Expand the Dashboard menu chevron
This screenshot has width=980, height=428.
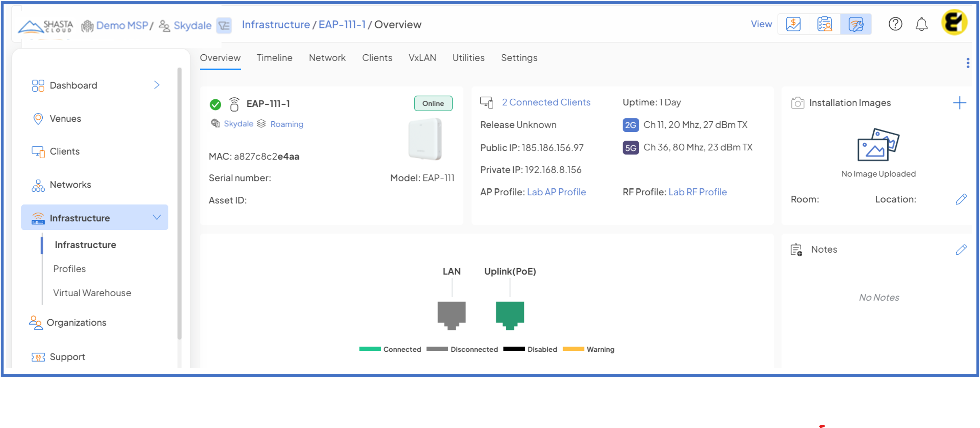(x=156, y=85)
